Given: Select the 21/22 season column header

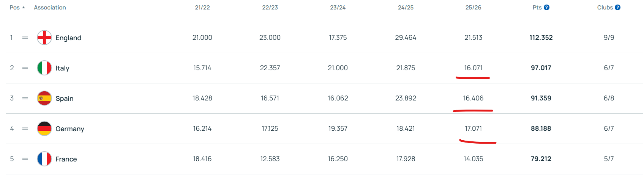Looking at the screenshot, I should (x=202, y=8).
